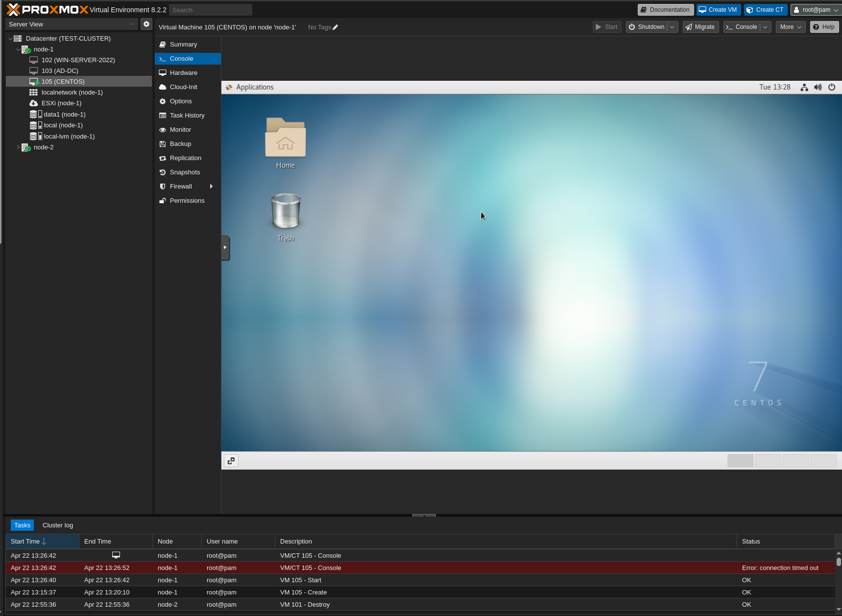842x616 pixels.
Task: View Task History for the VM
Action: pyautogui.click(x=187, y=115)
